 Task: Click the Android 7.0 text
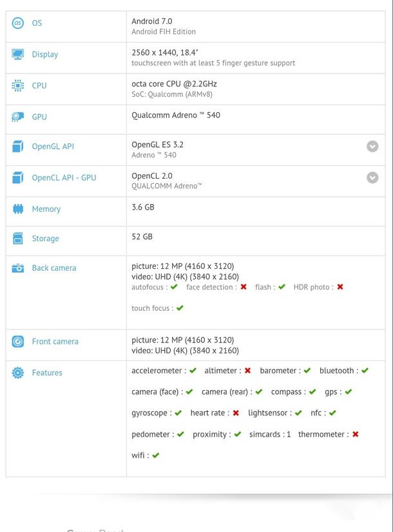[x=152, y=21]
